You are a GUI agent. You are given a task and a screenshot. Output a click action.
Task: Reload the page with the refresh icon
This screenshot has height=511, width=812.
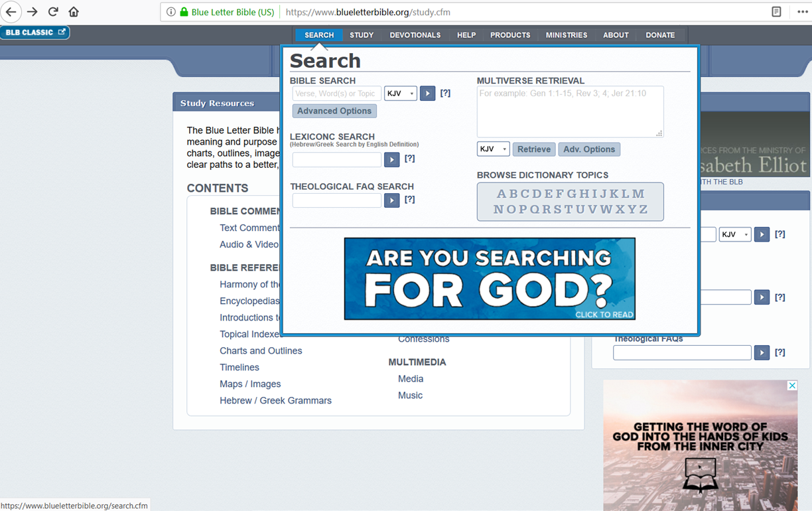pos(53,12)
